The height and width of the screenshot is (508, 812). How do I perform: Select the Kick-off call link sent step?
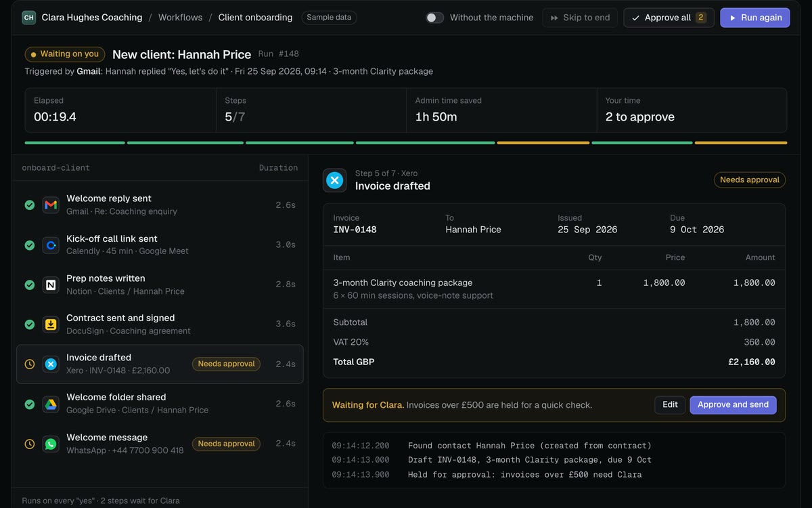click(x=160, y=245)
